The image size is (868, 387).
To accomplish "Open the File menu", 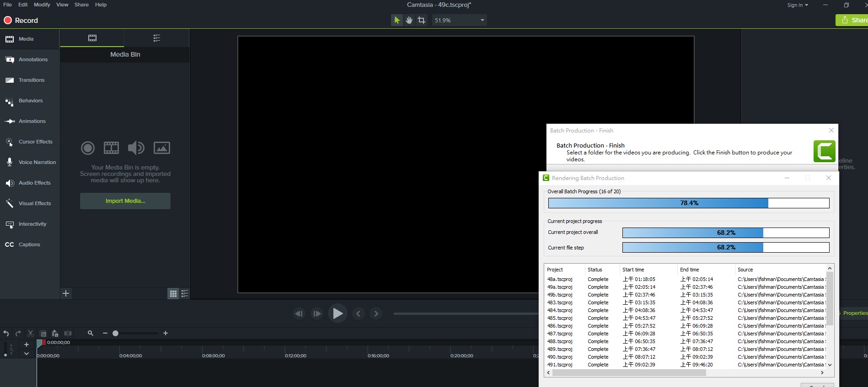I will pos(7,5).
